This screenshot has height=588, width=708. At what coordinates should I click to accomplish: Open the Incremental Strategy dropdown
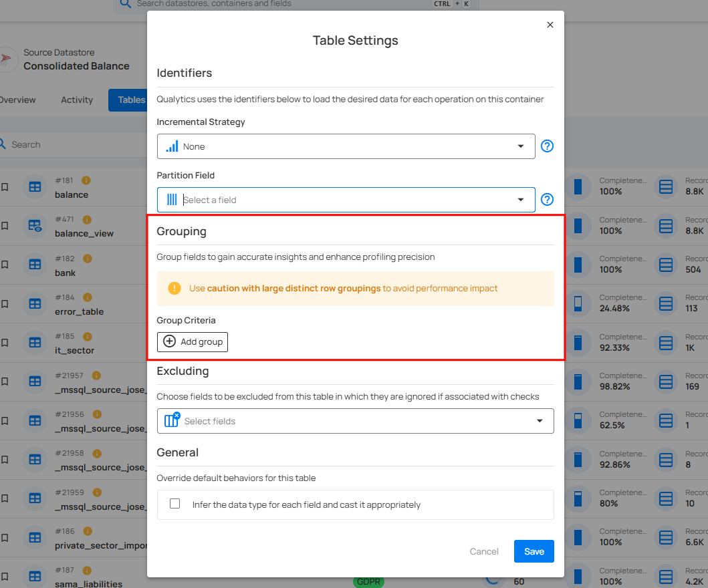click(x=346, y=146)
